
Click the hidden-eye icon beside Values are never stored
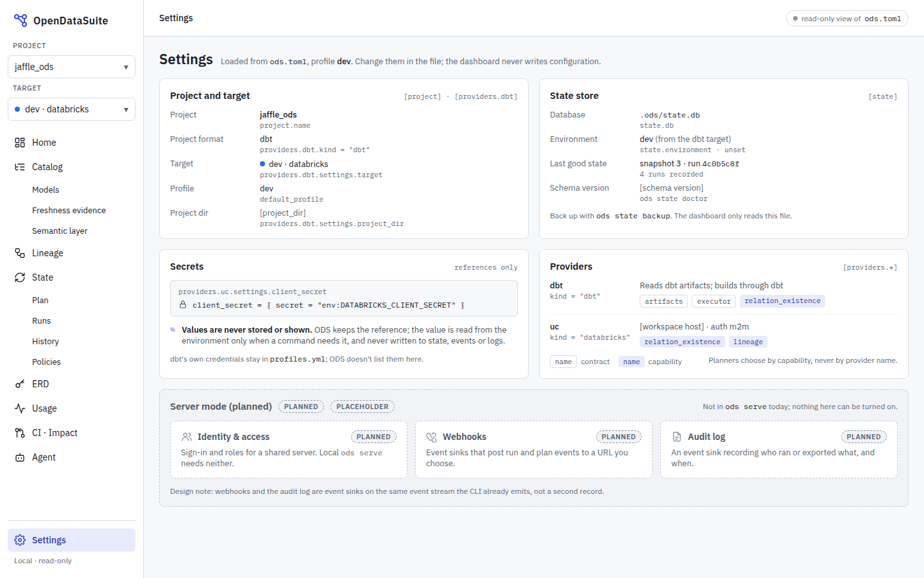173,329
